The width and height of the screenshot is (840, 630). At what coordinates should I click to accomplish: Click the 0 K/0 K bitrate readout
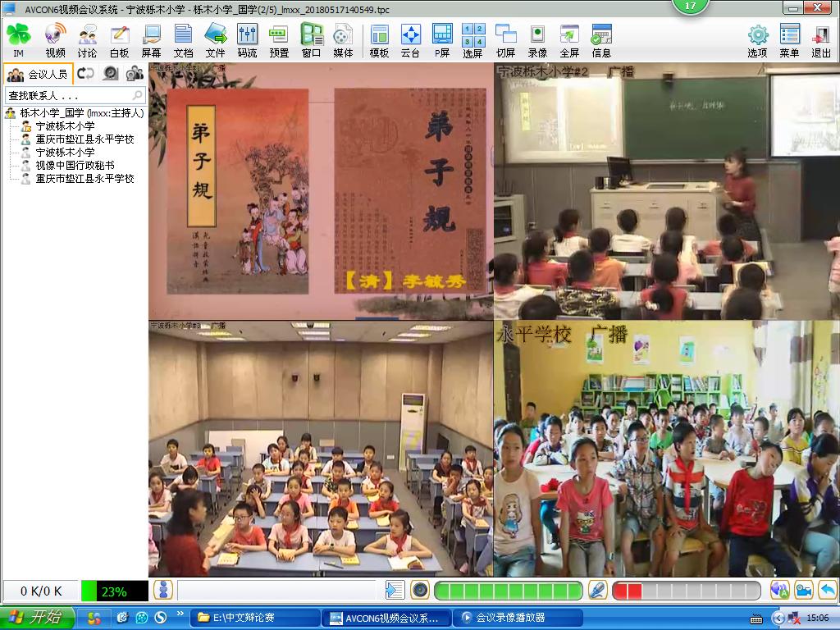click(41, 591)
